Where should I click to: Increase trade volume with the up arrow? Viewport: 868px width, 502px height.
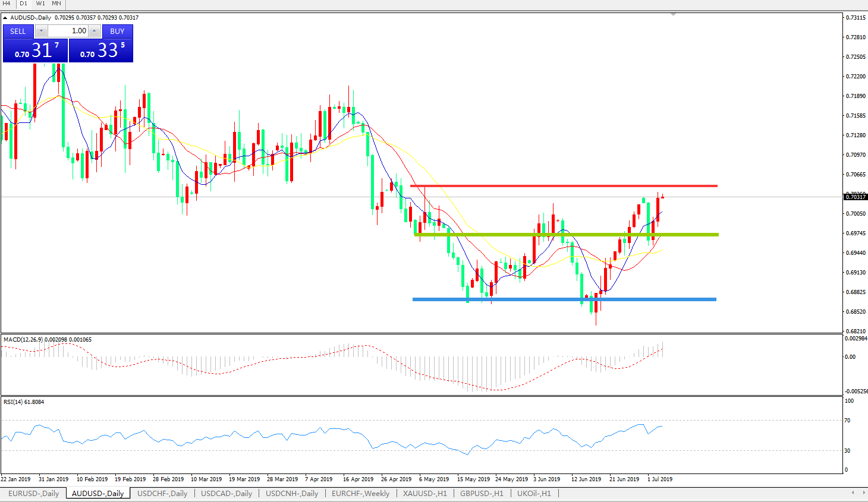94,31
